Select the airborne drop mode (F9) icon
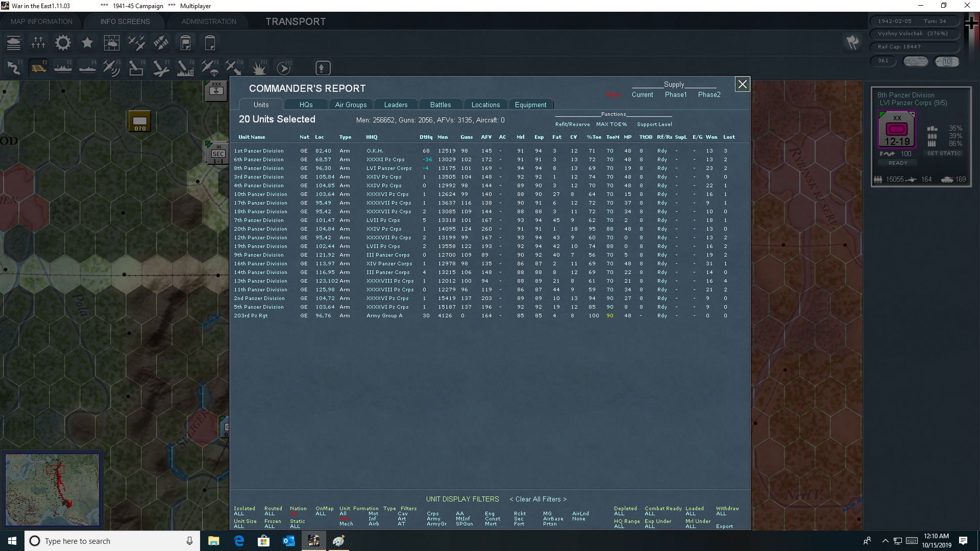Image resolution: width=980 pixels, height=551 pixels. click(209, 67)
